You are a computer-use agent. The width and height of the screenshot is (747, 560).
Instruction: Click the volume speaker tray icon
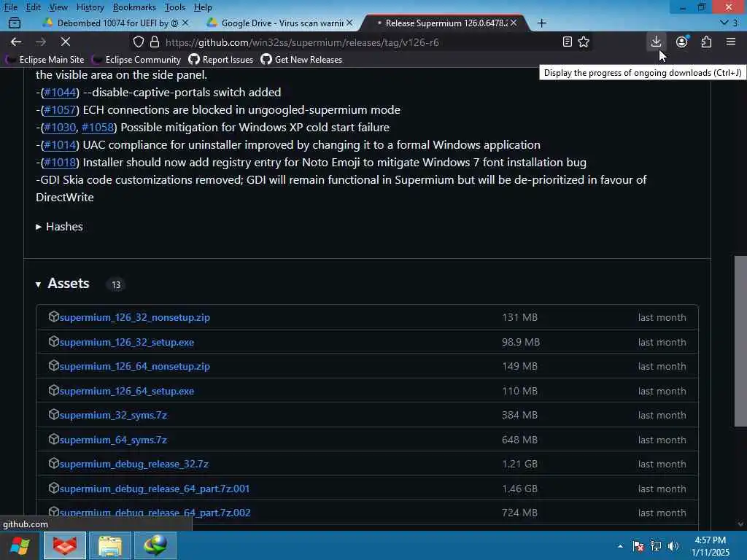pyautogui.click(x=673, y=546)
